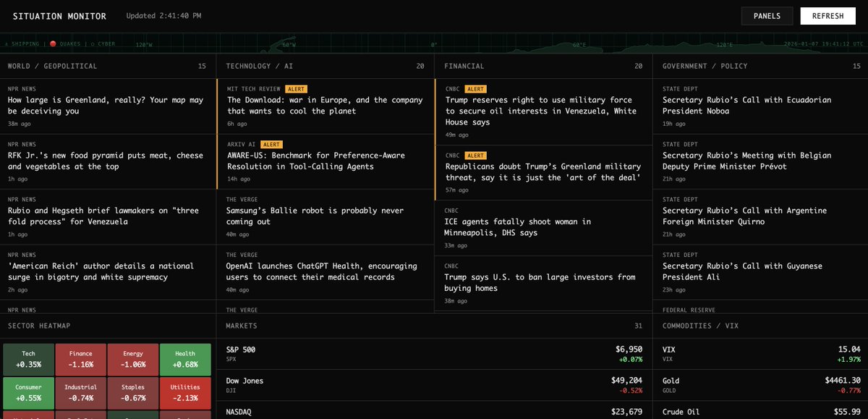
Task: Open Trump Venezuela oil interests CNBC story
Action: click(x=543, y=111)
